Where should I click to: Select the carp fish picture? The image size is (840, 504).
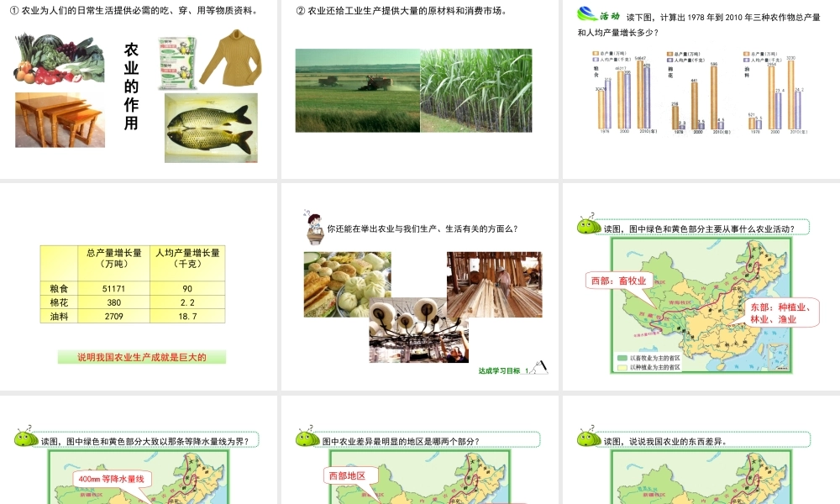pyautogui.click(x=211, y=128)
